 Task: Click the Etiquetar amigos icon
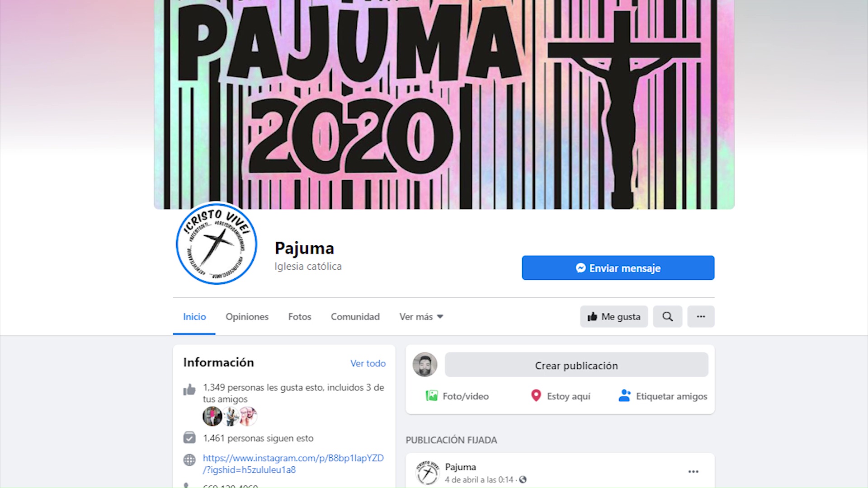[624, 396]
